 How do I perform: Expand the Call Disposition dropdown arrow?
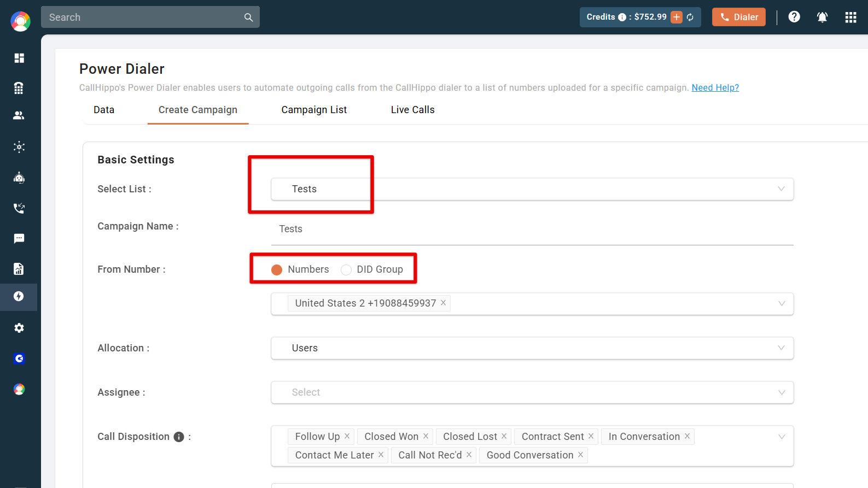pos(782,437)
